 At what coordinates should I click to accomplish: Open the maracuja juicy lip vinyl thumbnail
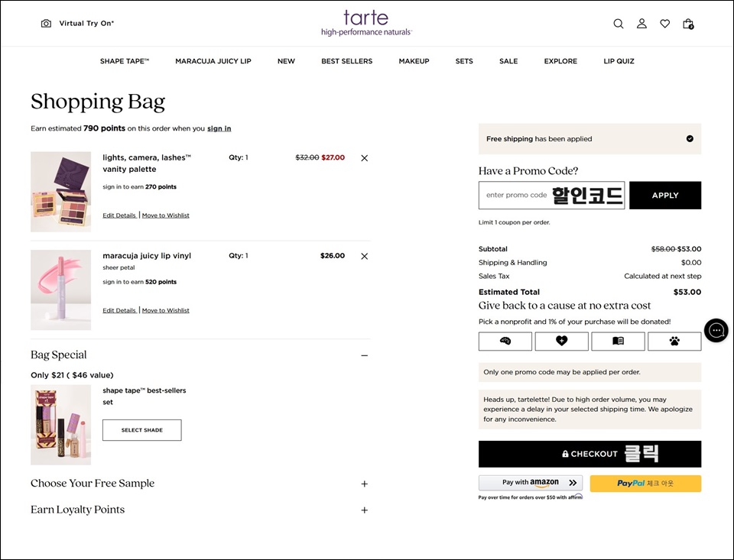pyautogui.click(x=61, y=290)
